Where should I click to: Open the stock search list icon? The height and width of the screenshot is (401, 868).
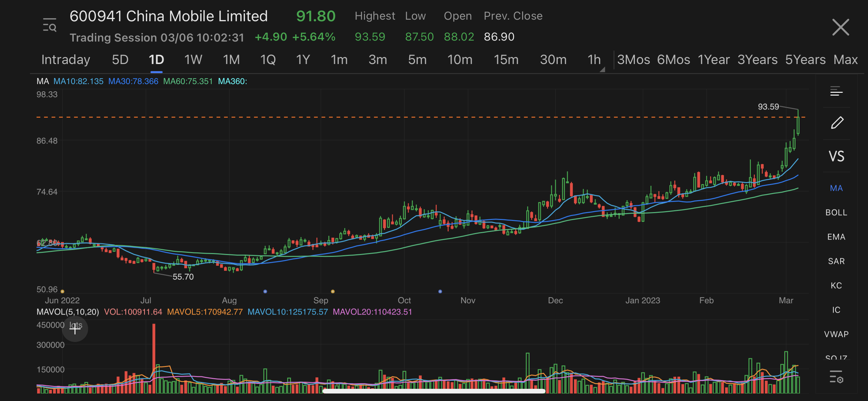pyautogui.click(x=50, y=25)
